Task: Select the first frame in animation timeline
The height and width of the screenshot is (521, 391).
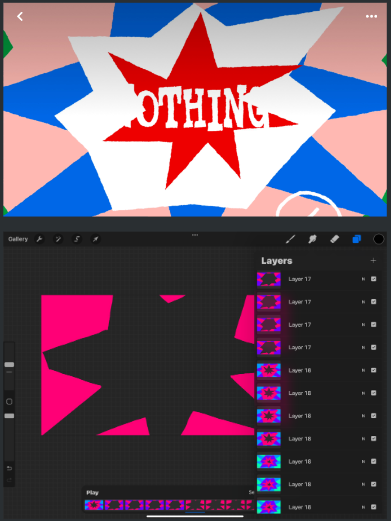Action: [94, 505]
